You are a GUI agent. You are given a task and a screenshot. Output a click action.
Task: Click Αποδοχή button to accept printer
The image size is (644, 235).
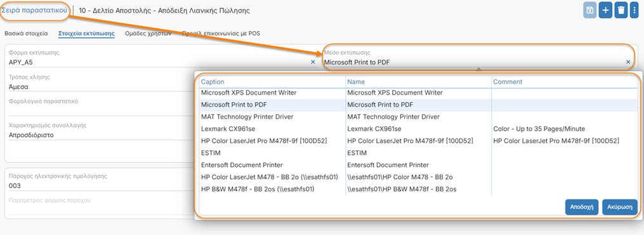coord(582,207)
